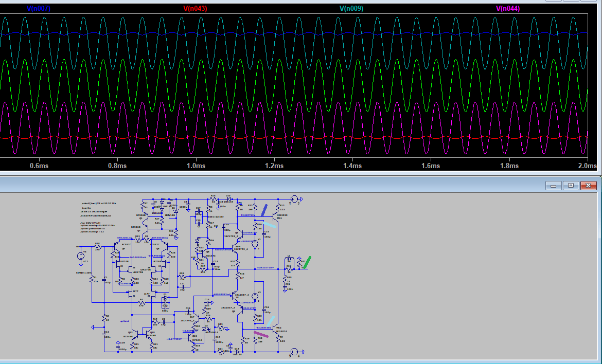Select the V(n007) trace label
The image size is (602, 364).
click(x=39, y=8)
